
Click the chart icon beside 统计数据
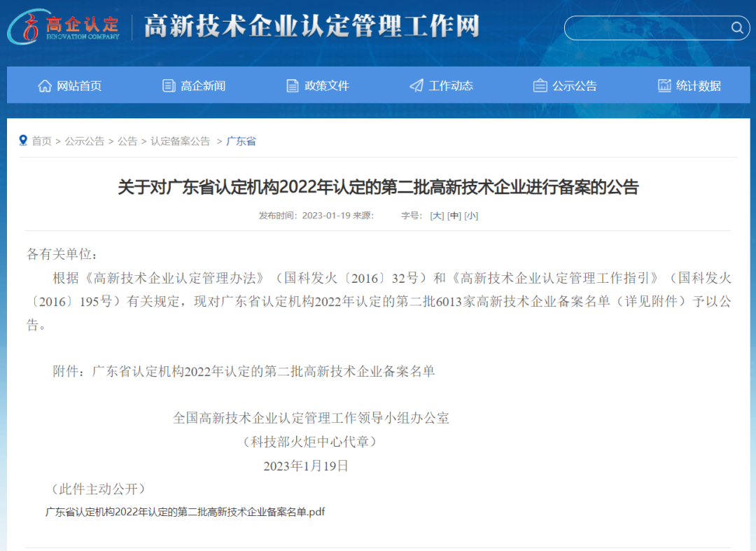point(664,86)
